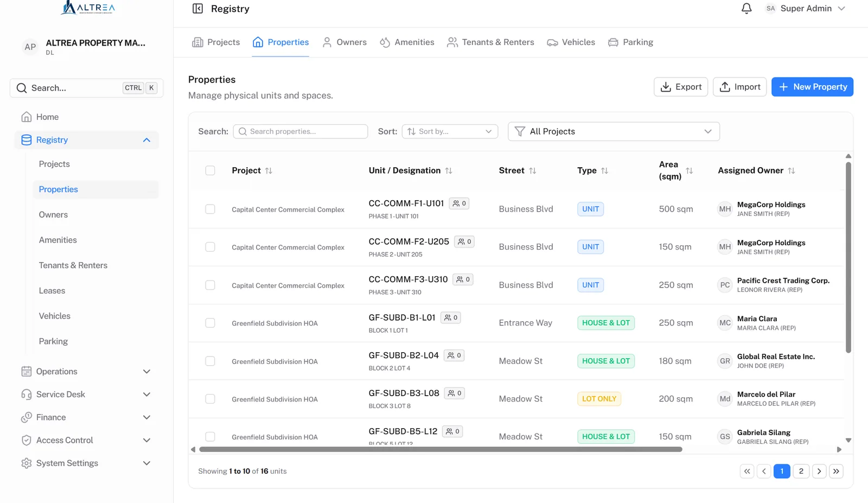Screen dimensions: 868x503
Task: Click occupants badge for GF-SUBD-B1-L01
Action: 450,317
